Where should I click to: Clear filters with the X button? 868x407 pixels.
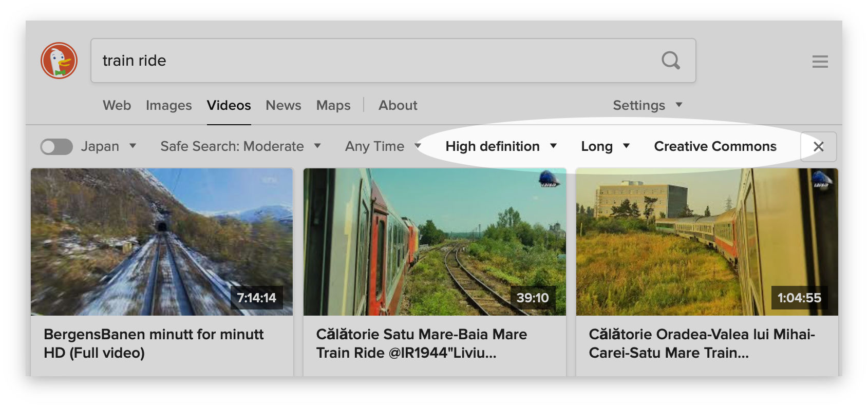coord(819,147)
